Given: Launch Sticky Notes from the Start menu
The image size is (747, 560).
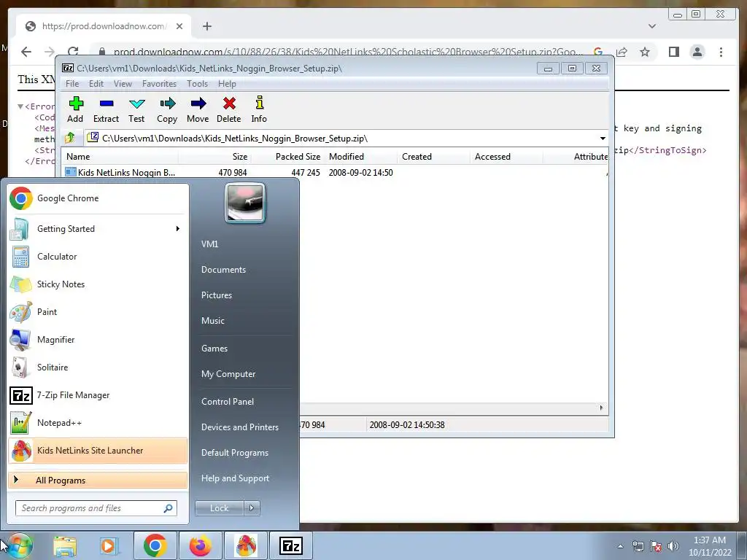Looking at the screenshot, I should [98, 284].
